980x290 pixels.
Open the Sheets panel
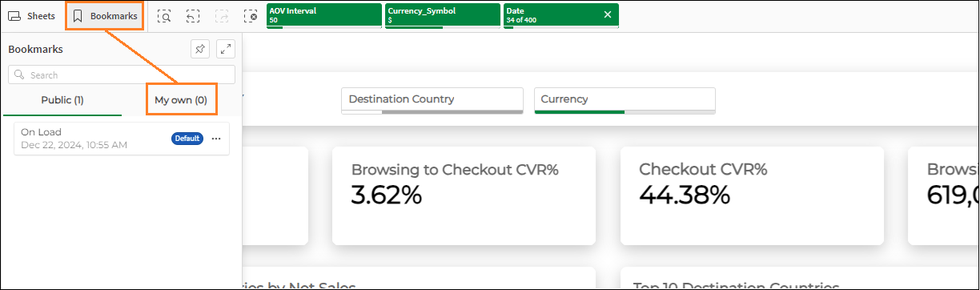tap(31, 16)
